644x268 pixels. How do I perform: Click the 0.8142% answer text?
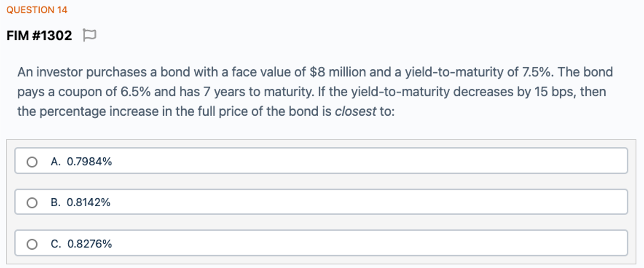(89, 202)
